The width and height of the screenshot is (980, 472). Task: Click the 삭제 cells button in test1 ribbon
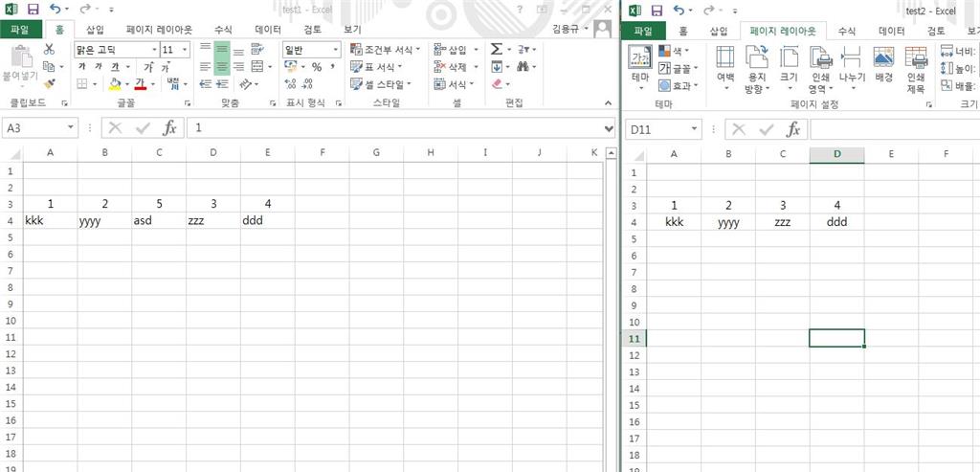click(450, 66)
